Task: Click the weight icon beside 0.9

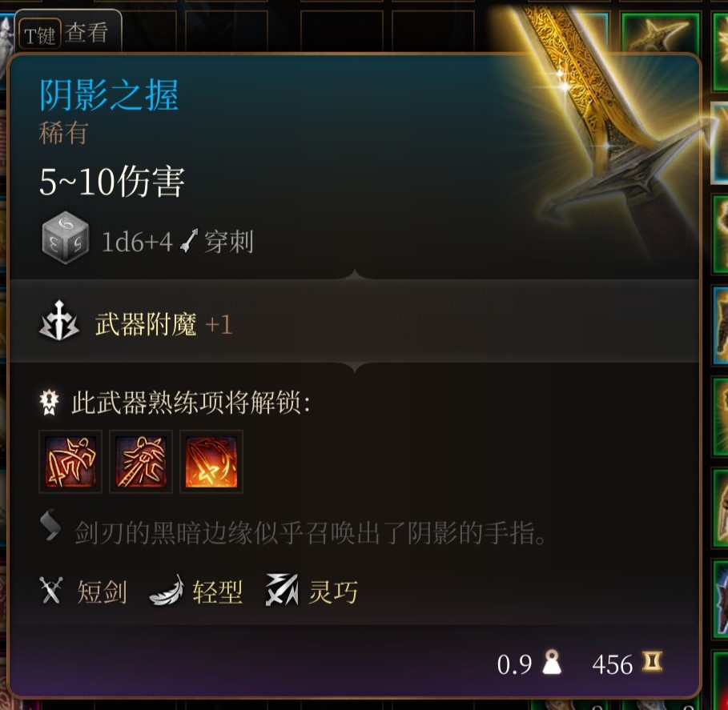Action: (552, 662)
